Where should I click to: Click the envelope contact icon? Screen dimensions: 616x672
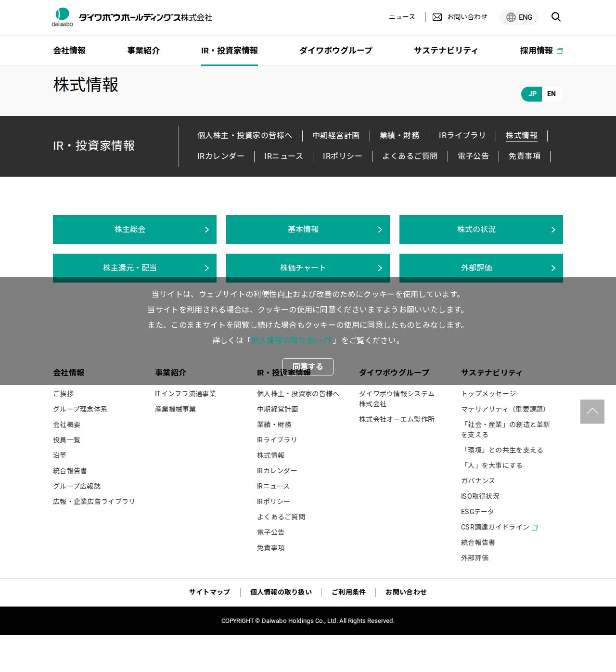(437, 17)
